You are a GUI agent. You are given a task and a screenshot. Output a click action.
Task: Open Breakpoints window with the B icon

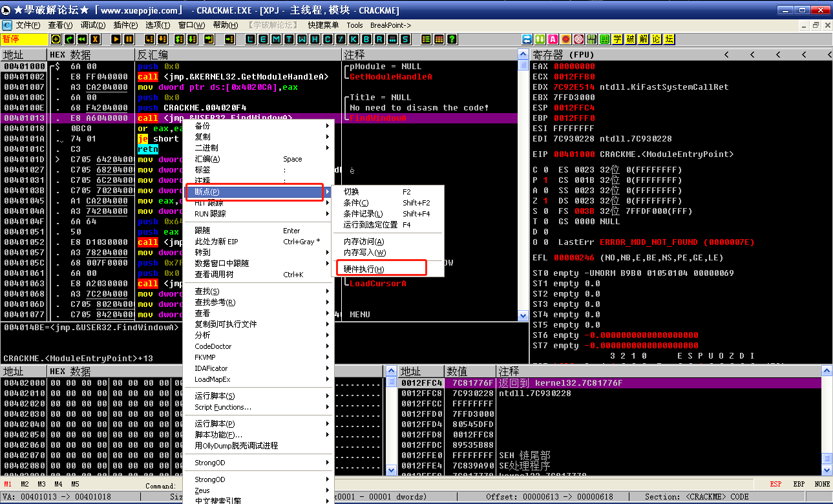[x=367, y=39]
